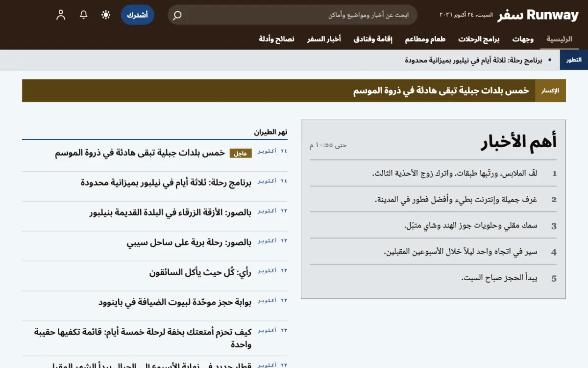Open story الأزقة الزرقاء في البلدة القديمة

[171, 212]
